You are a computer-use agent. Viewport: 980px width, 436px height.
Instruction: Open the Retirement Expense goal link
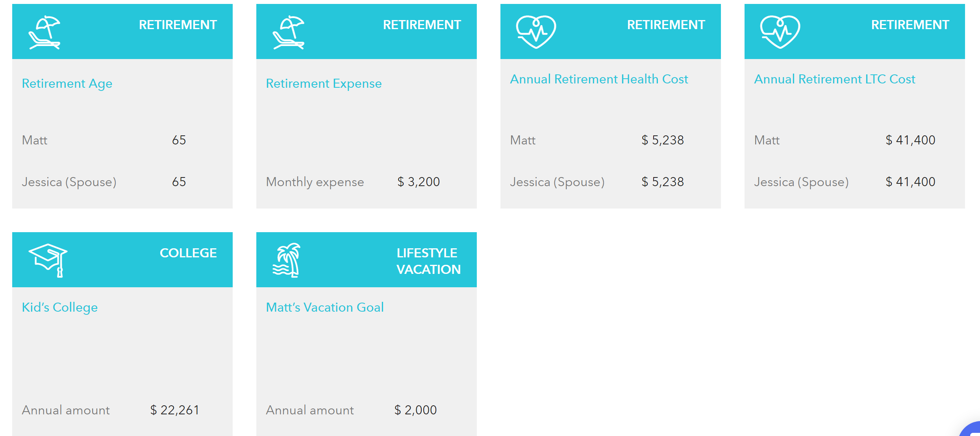pyautogui.click(x=324, y=84)
